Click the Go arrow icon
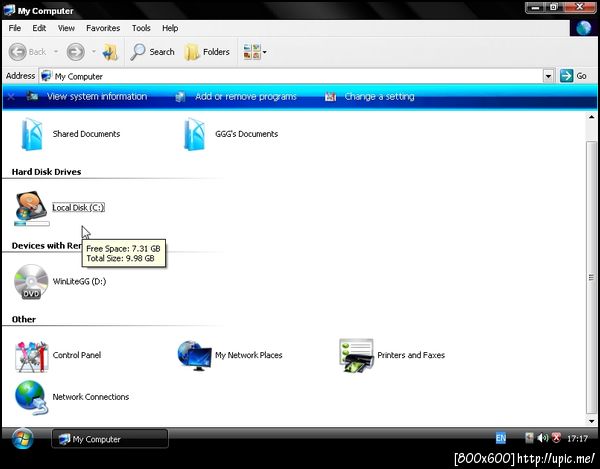This screenshot has width=600, height=469. tap(566, 76)
